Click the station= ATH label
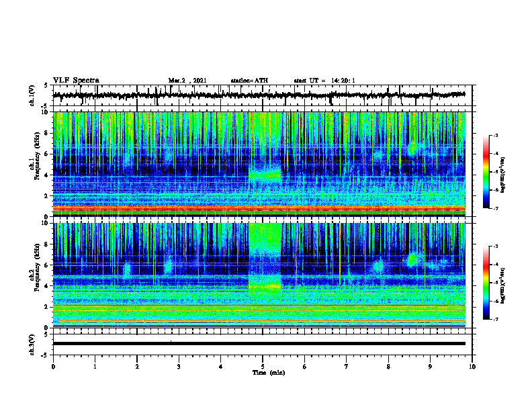This screenshot has width=532, height=411. [249, 81]
